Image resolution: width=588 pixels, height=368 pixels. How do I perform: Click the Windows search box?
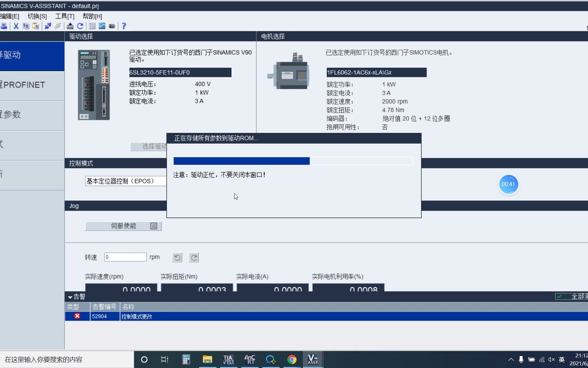pyautogui.click(x=67, y=359)
